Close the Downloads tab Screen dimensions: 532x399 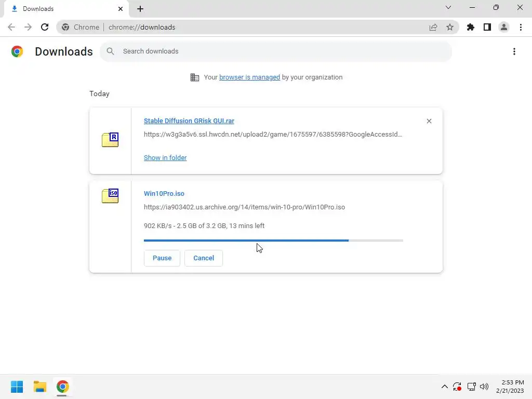pos(121,9)
